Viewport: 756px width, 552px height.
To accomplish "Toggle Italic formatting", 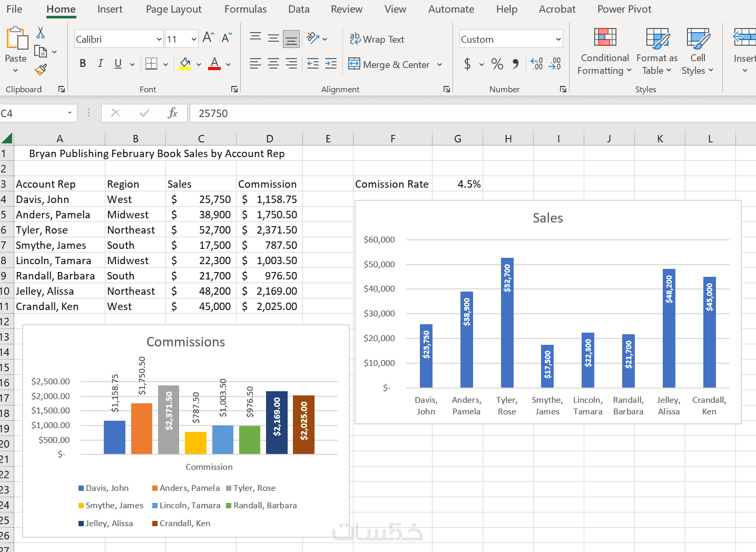I will [x=100, y=64].
